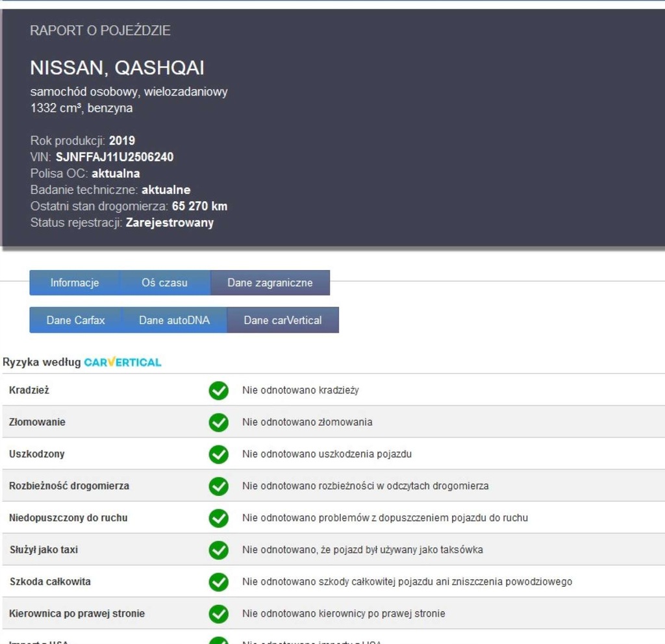Click the check icon for Niedopuszczony do ruchu
The height and width of the screenshot is (644, 665).
pos(218,518)
